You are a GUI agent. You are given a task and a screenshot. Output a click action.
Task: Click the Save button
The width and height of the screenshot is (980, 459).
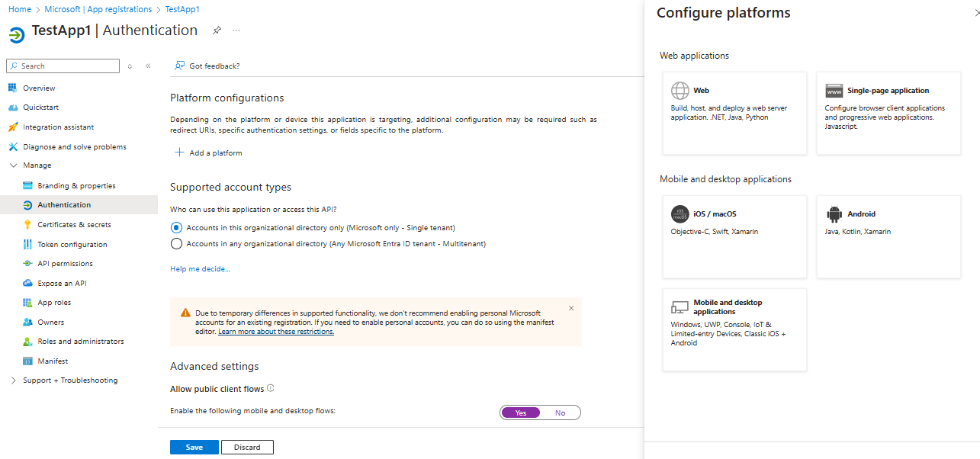(194, 448)
